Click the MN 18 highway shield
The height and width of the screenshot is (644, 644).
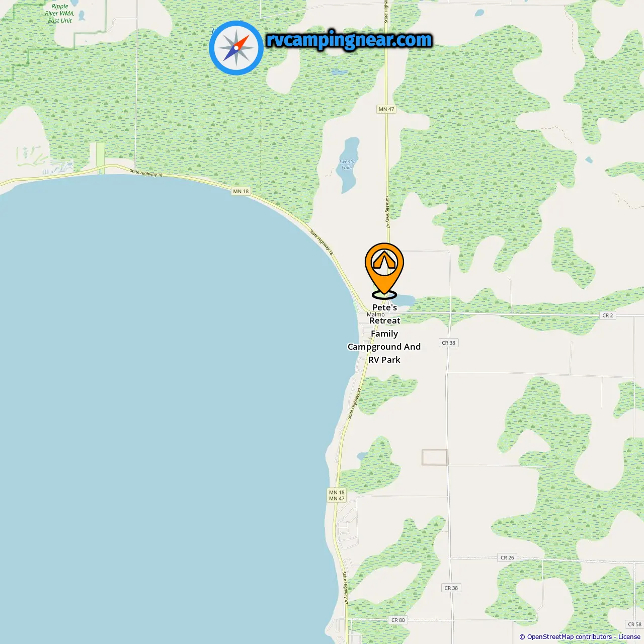[241, 191]
